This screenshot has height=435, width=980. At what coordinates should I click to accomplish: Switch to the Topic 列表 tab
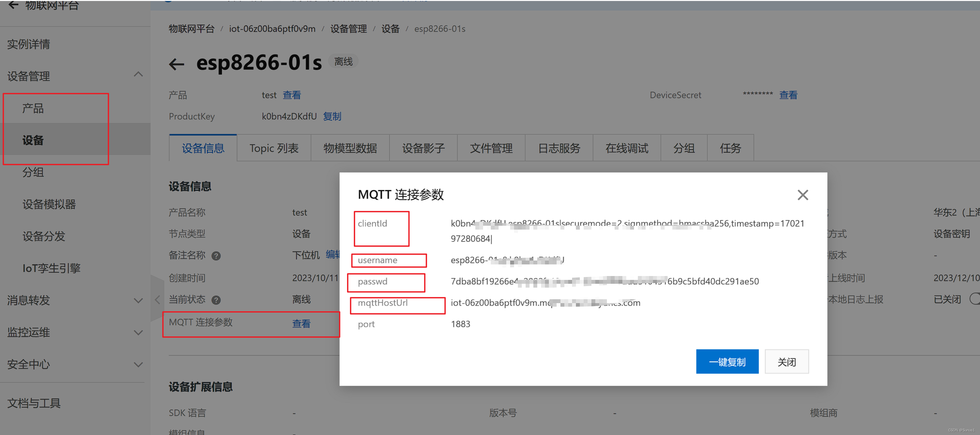pyautogui.click(x=274, y=148)
